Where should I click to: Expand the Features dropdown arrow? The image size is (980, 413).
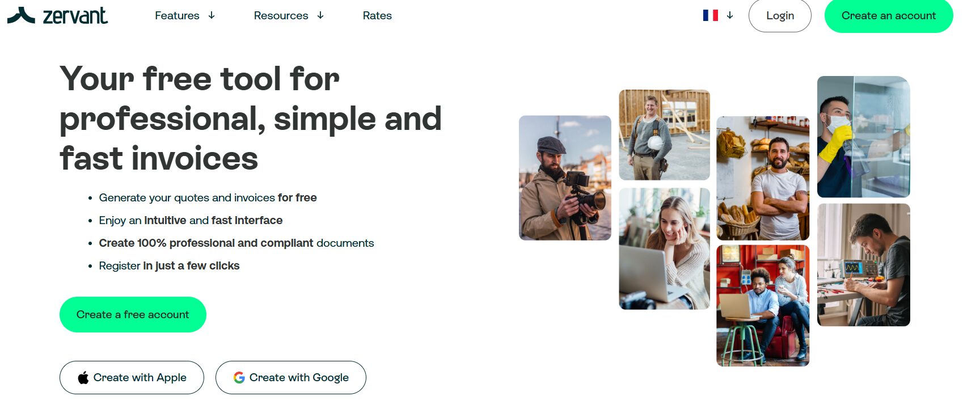tap(212, 15)
